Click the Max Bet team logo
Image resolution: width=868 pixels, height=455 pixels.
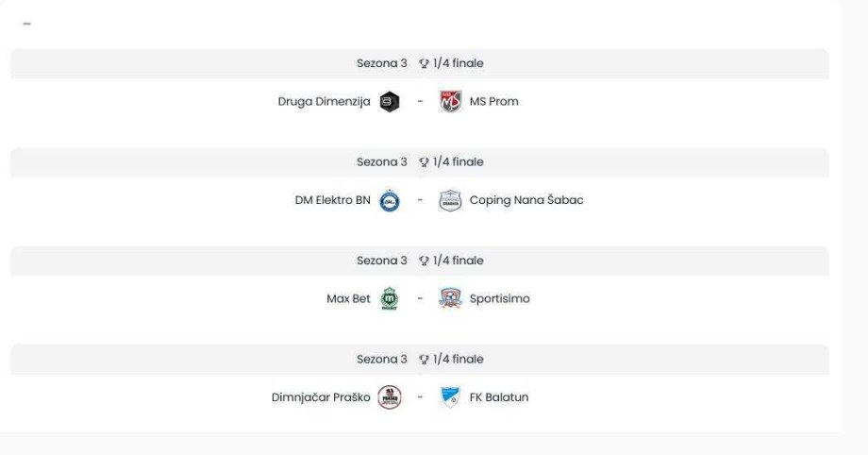point(389,299)
